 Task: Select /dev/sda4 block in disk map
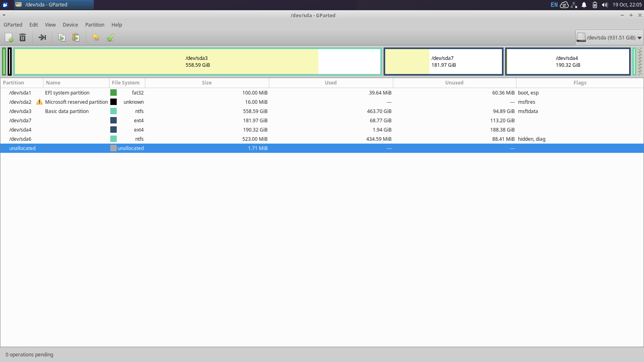click(568, 62)
